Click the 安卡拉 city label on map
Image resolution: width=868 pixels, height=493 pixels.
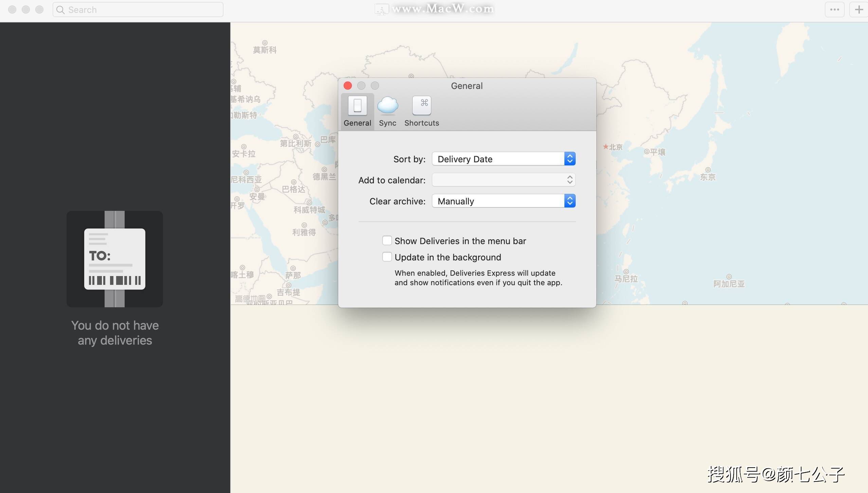pos(244,154)
